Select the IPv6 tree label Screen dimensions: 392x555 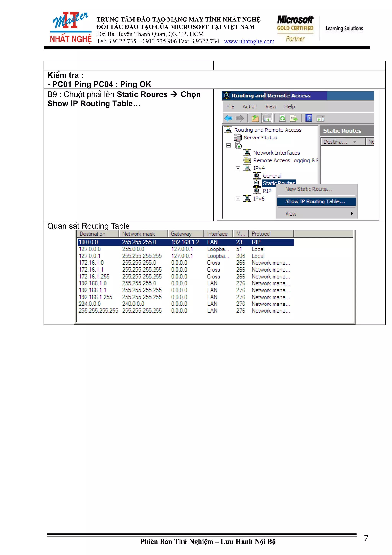(x=259, y=198)
